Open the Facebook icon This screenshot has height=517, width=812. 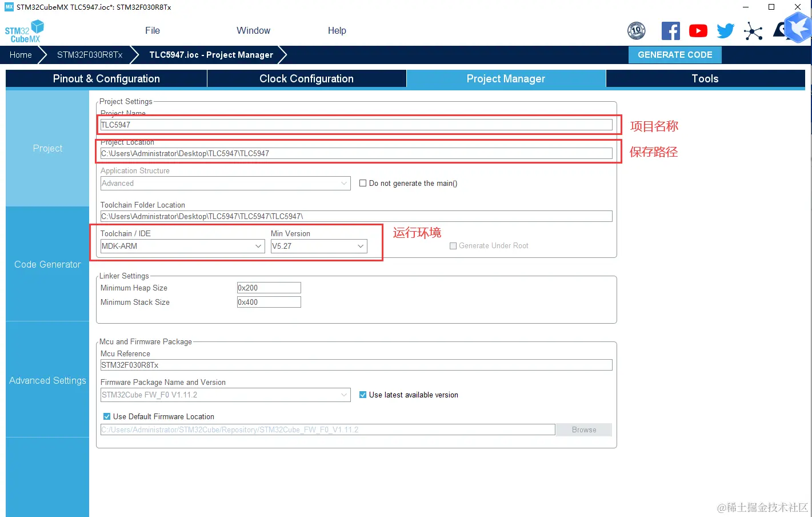(x=671, y=31)
